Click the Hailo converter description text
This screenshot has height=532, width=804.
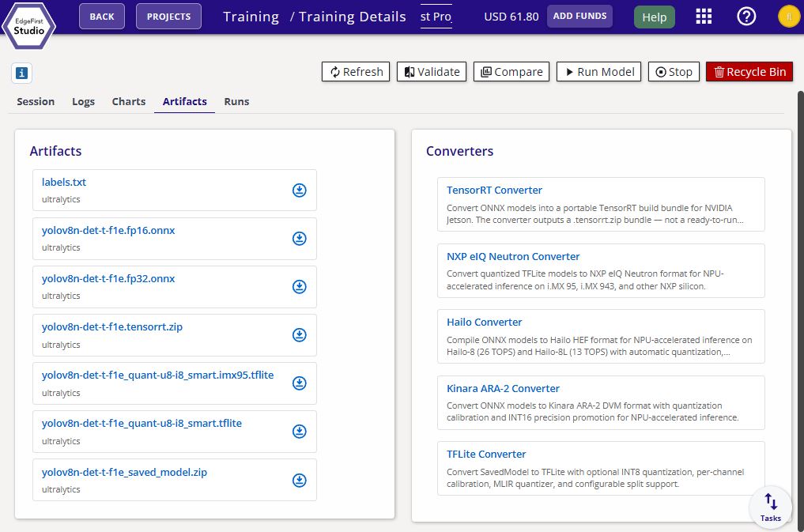click(x=599, y=346)
